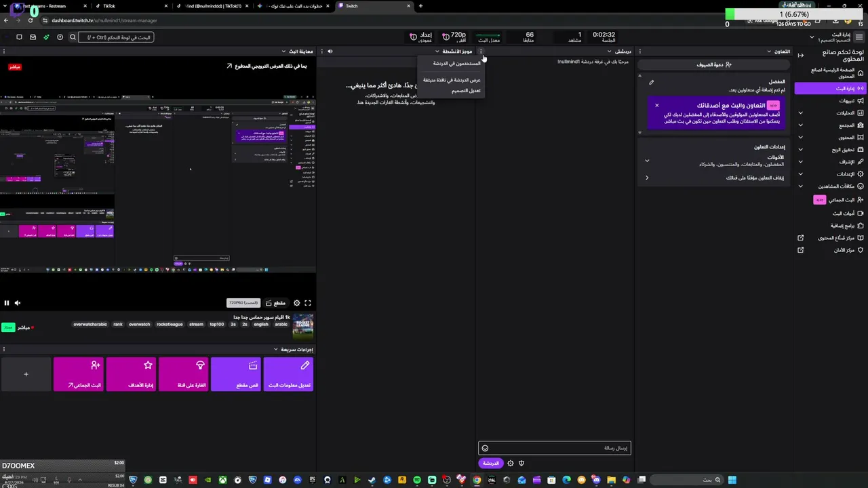Click the تعديل معلومات البث quick action
Image resolution: width=868 pixels, height=488 pixels.
coord(288,374)
